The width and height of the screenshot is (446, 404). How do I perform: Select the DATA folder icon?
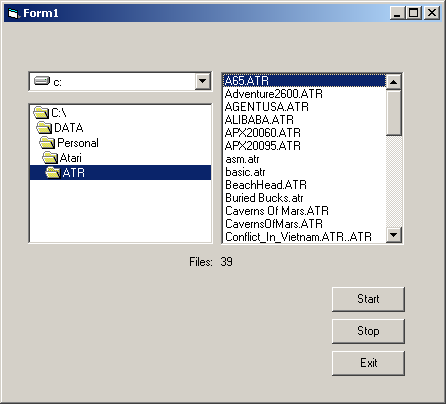[44, 128]
